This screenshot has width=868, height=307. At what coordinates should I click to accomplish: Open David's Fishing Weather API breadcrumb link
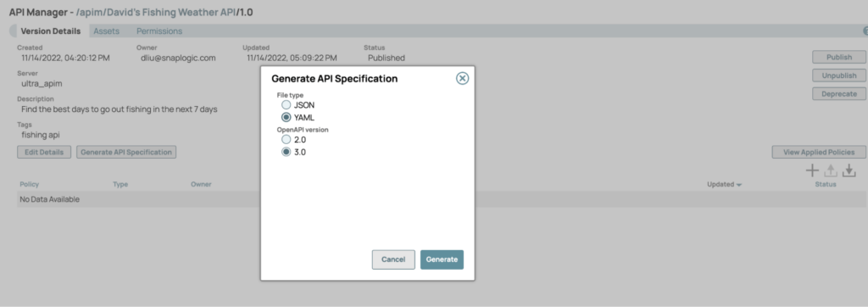click(x=171, y=12)
